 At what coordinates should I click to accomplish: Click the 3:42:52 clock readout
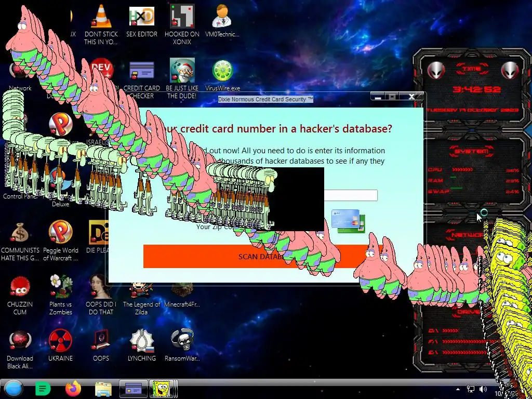[476, 89]
